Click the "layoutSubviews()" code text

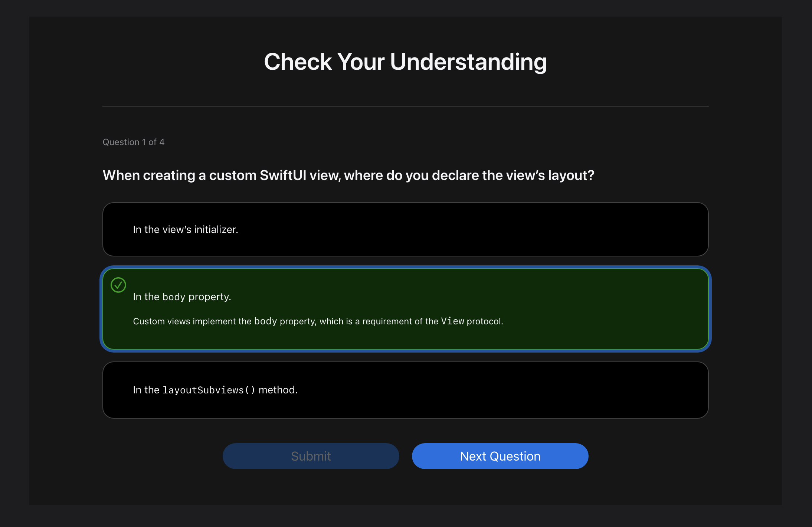click(x=209, y=390)
